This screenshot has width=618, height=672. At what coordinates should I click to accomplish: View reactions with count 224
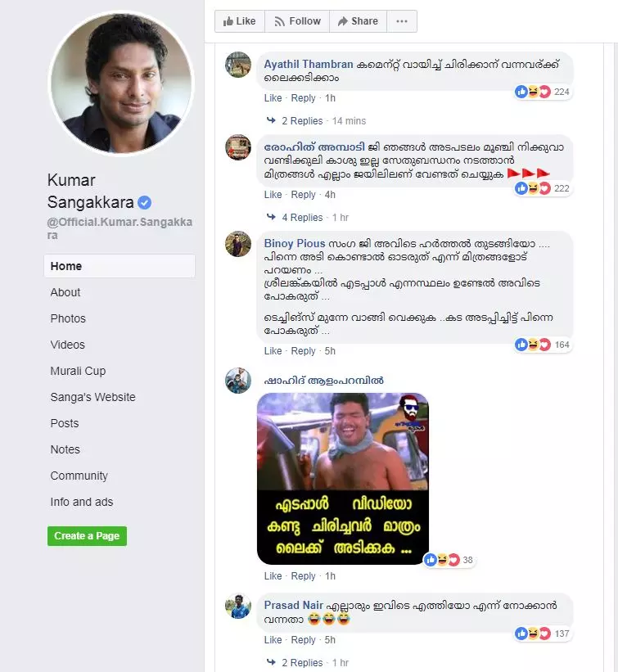pyautogui.click(x=543, y=92)
